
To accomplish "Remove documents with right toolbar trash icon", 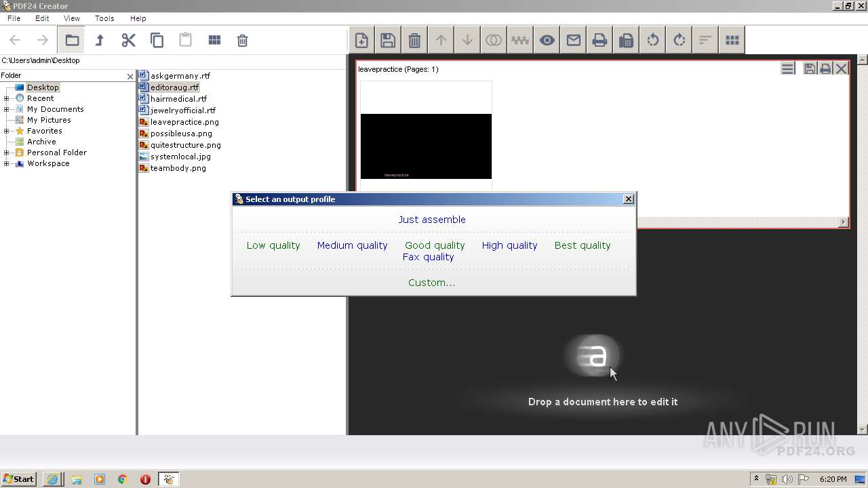I will [x=414, y=41].
